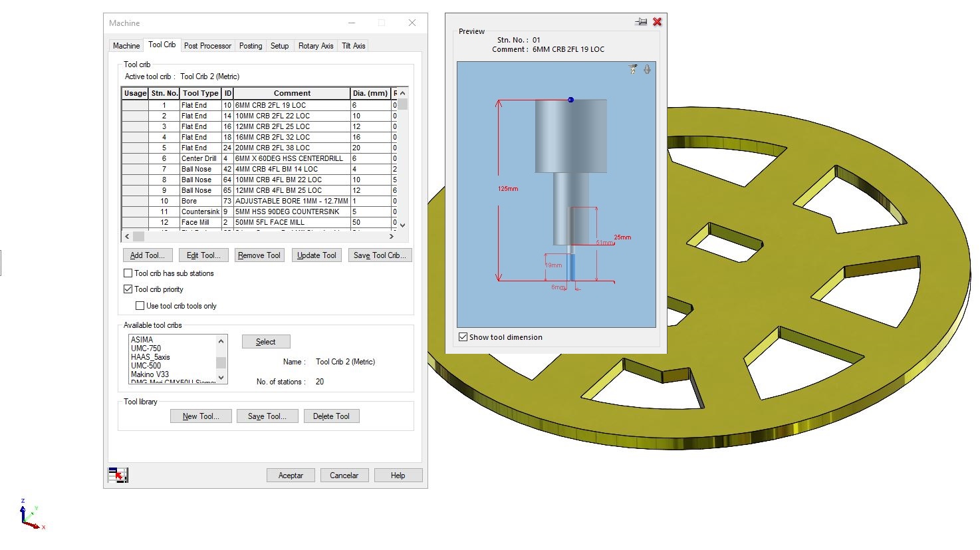This screenshot has width=980, height=550.
Task: Switch to Rotary Axis tab
Action: pyautogui.click(x=316, y=46)
